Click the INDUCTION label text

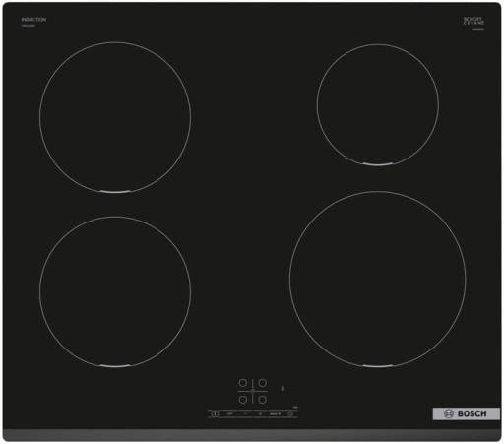[x=33, y=20]
